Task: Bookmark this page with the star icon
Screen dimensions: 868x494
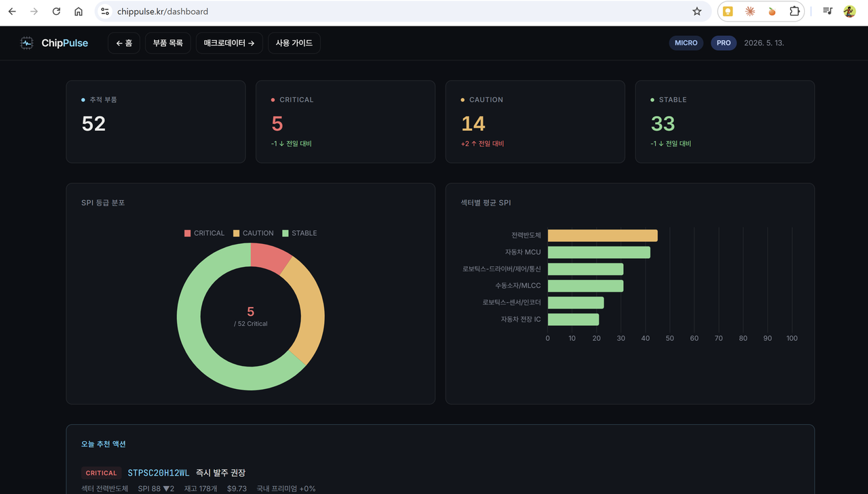Action: coord(697,12)
